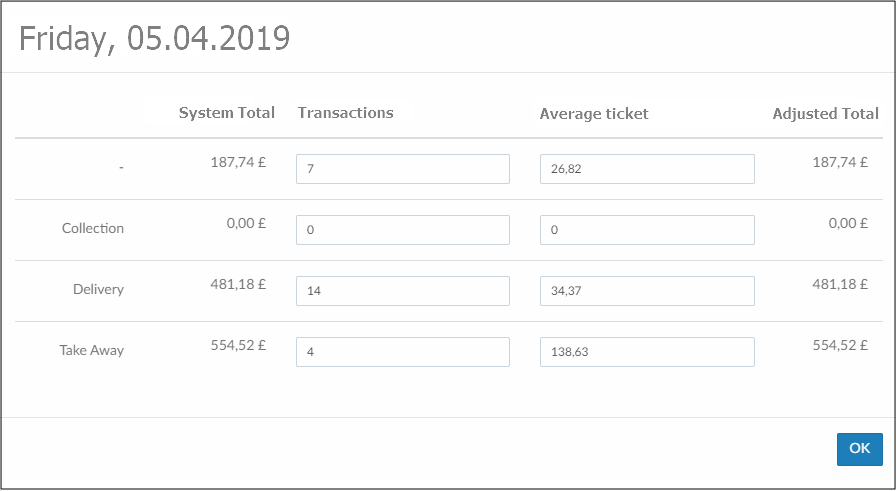
Task: Select the System Total column header
Action: [x=226, y=113]
